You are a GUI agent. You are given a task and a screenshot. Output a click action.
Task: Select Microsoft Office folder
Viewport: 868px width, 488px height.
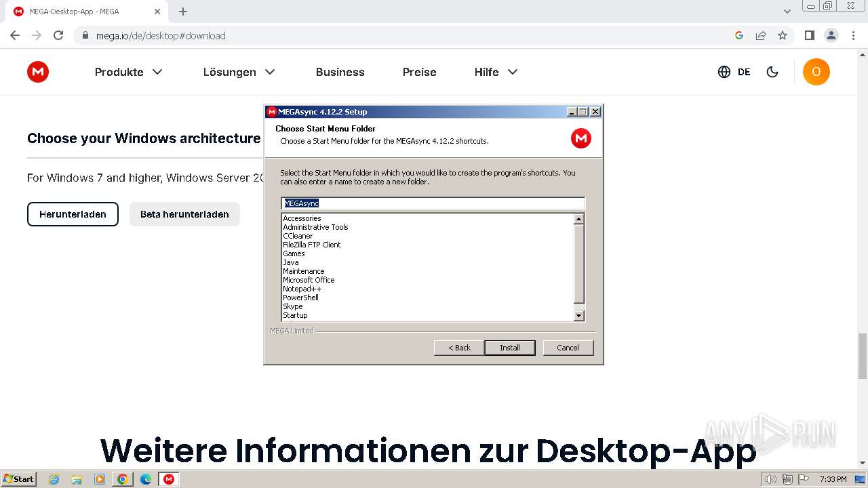(309, 280)
